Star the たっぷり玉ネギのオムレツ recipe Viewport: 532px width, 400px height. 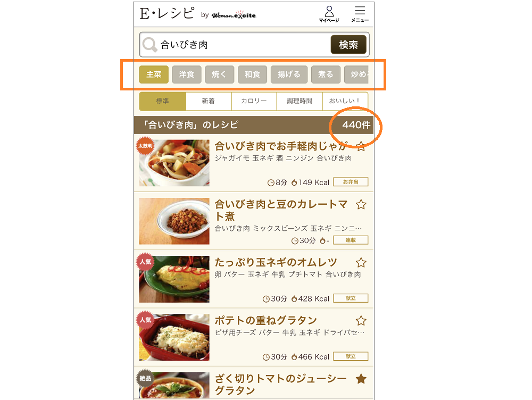click(x=361, y=263)
